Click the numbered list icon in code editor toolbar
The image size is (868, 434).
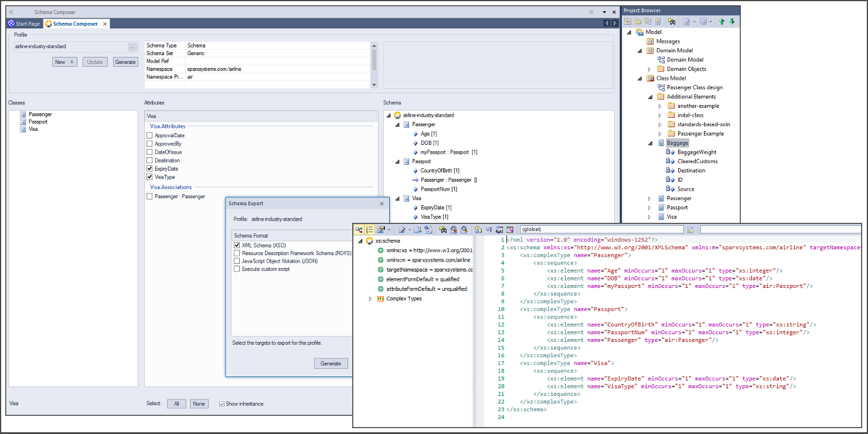click(x=370, y=229)
